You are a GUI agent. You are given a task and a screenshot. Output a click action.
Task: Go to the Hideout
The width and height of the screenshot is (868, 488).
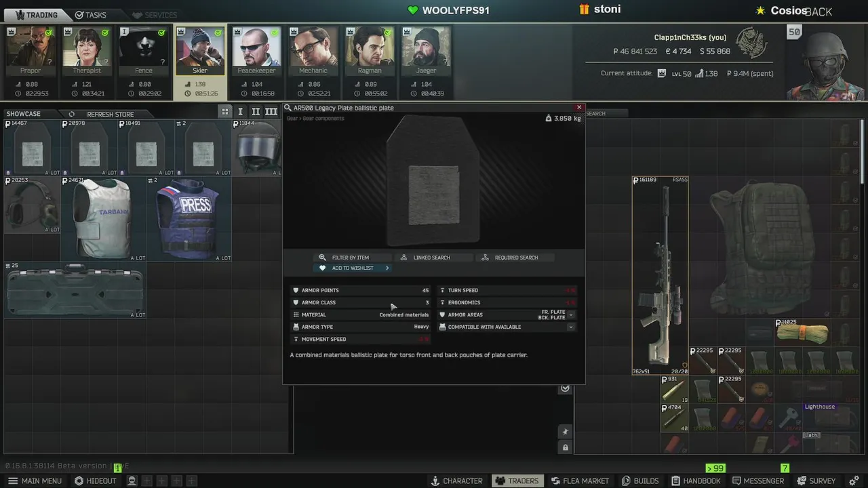click(x=96, y=481)
